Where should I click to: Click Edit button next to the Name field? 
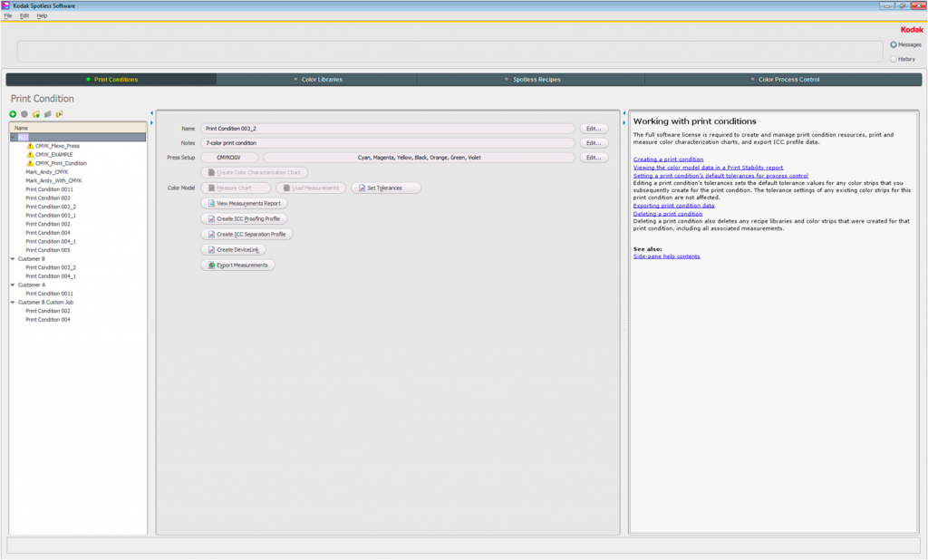tap(594, 129)
